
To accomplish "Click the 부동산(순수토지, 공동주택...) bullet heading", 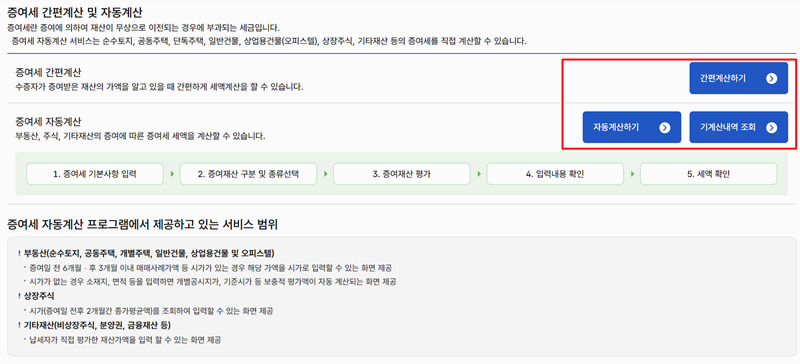I will point(149,253).
